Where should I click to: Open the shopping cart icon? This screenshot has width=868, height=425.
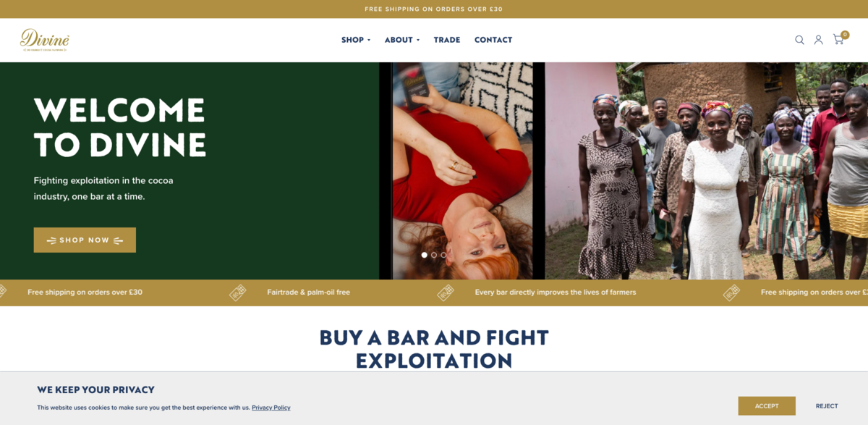tap(838, 40)
